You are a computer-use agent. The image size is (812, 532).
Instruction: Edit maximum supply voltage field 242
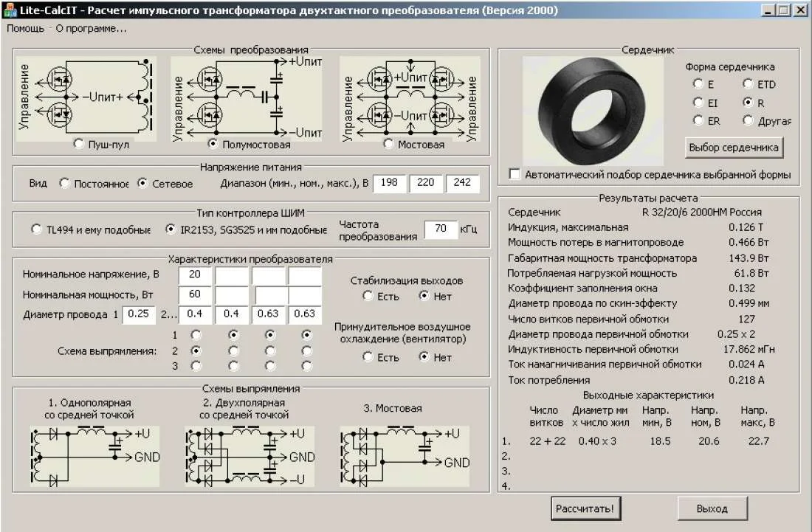click(462, 183)
